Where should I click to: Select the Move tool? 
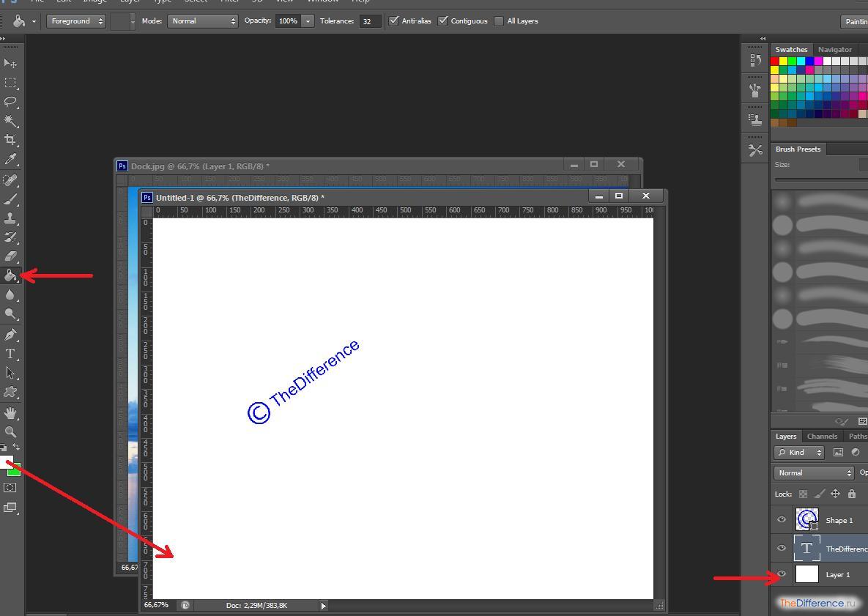coord(10,63)
